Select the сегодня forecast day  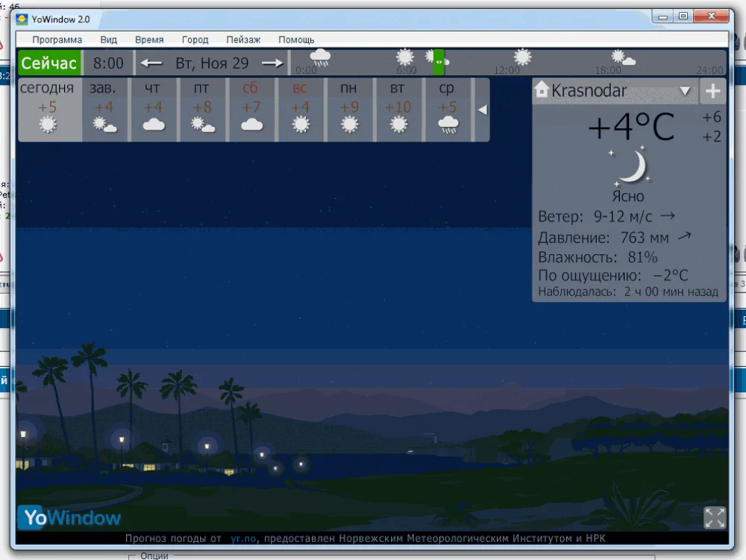tap(48, 109)
